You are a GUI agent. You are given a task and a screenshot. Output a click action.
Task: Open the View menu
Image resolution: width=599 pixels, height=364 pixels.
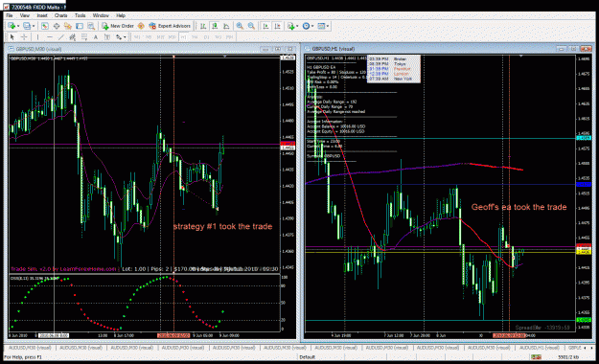(x=25, y=15)
